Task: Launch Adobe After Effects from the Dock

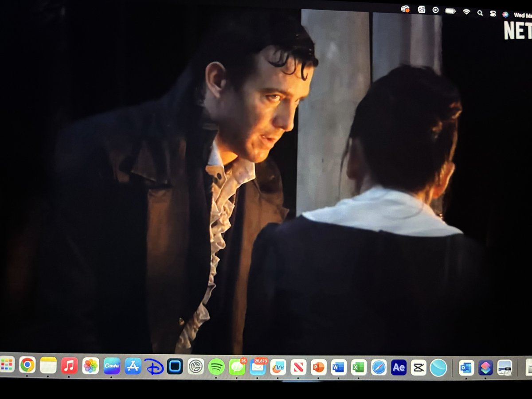Action: tap(399, 368)
